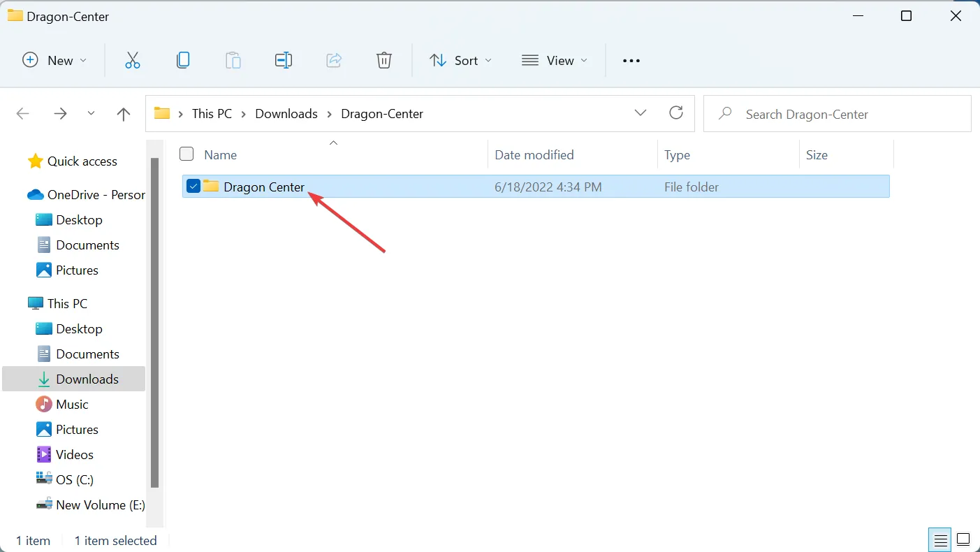The image size is (980, 552).
Task: Click the Videos icon in sidebar
Action: [44, 455]
